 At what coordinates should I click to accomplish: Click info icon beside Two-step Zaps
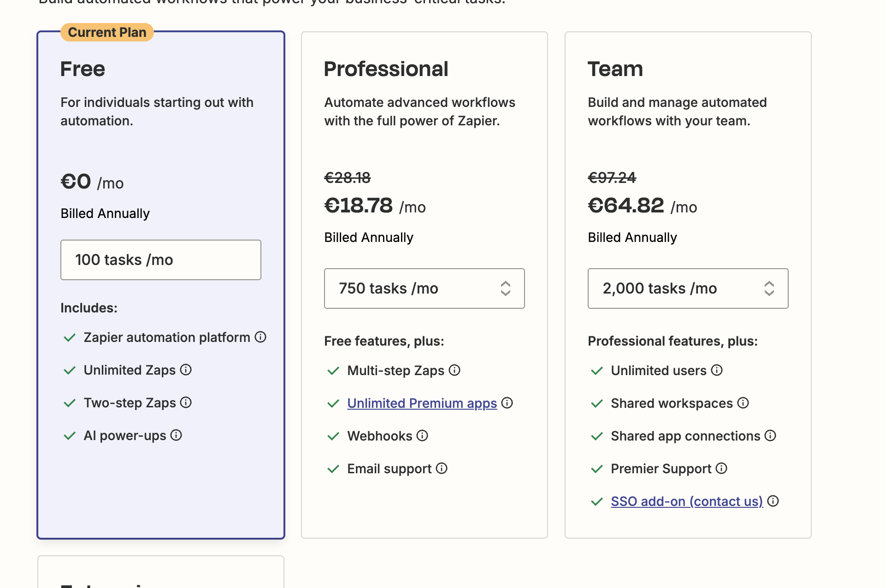(186, 403)
